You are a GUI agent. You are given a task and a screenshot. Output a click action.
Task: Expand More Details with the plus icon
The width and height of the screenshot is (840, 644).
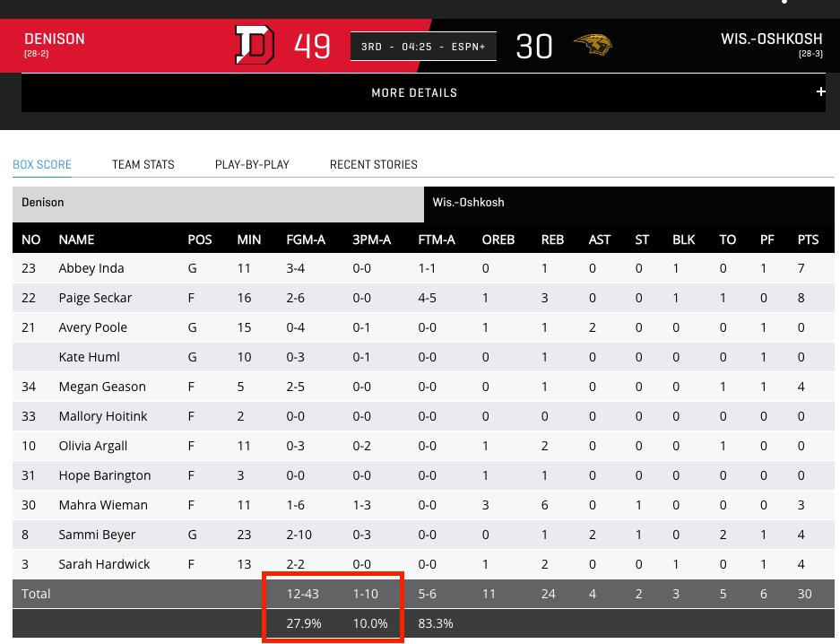(x=820, y=91)
